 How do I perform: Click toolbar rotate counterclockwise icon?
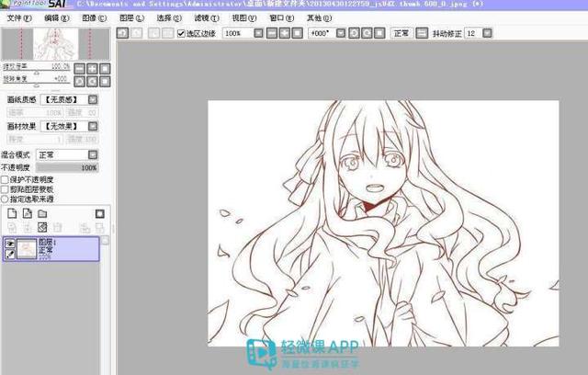point(354,33)
